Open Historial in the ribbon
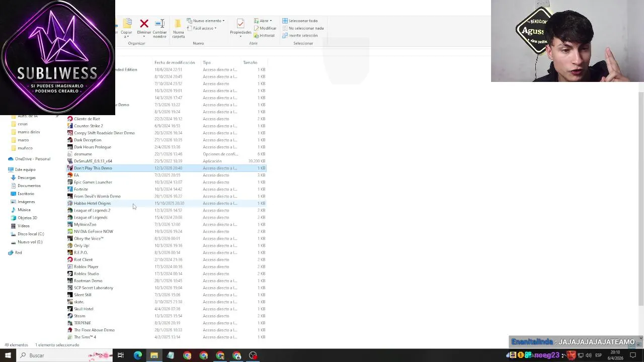 click(264, 36)
